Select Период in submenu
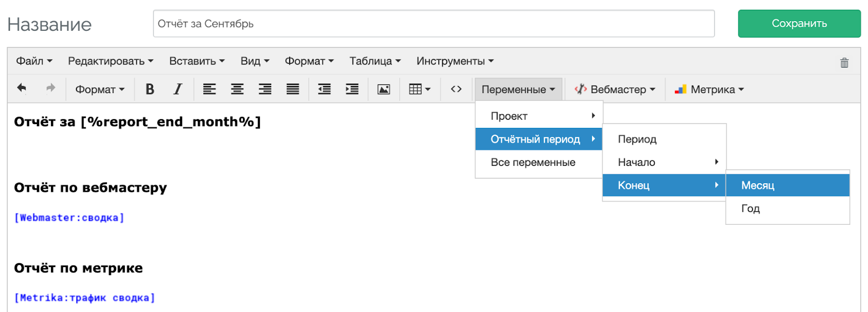 pos(664,139)
